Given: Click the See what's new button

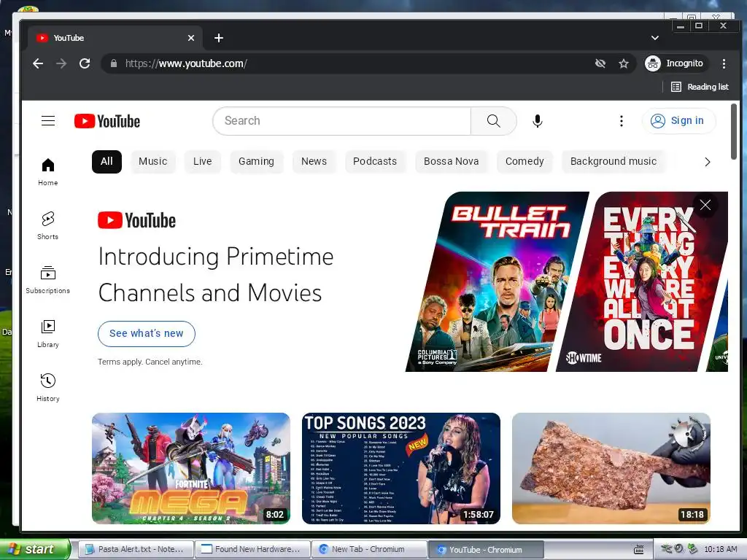Looking at the screenshot, I should (x=146, y=333).
